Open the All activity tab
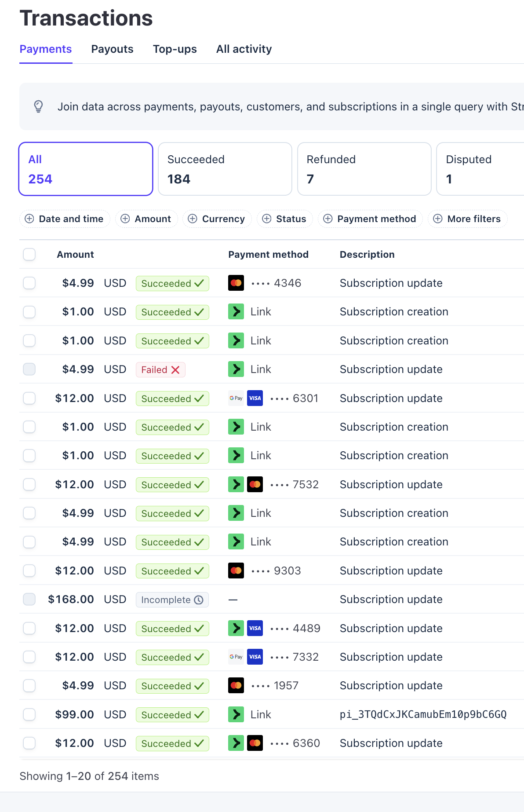Viewport: 524px width, 812px height. (x=244, y=49)
